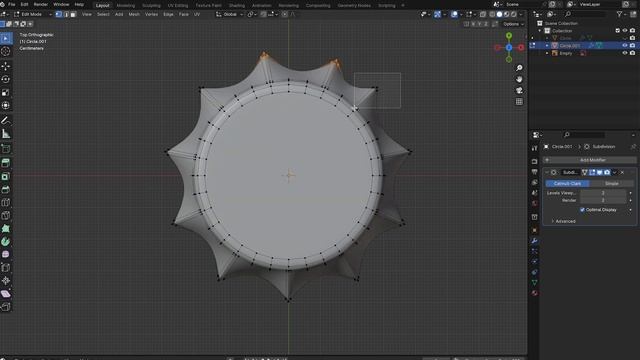Viewport: 640px width, 360px height.
Task: Toggle X-ray display in viewport header
Action: [483, 14]
